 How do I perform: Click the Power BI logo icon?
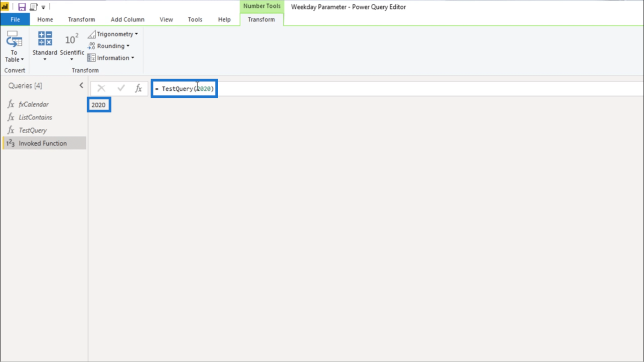5,7
